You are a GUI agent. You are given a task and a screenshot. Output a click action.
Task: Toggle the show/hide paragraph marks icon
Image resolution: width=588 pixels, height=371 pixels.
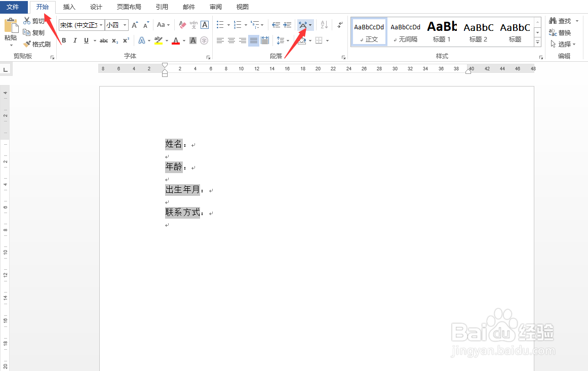click(339, 24)
